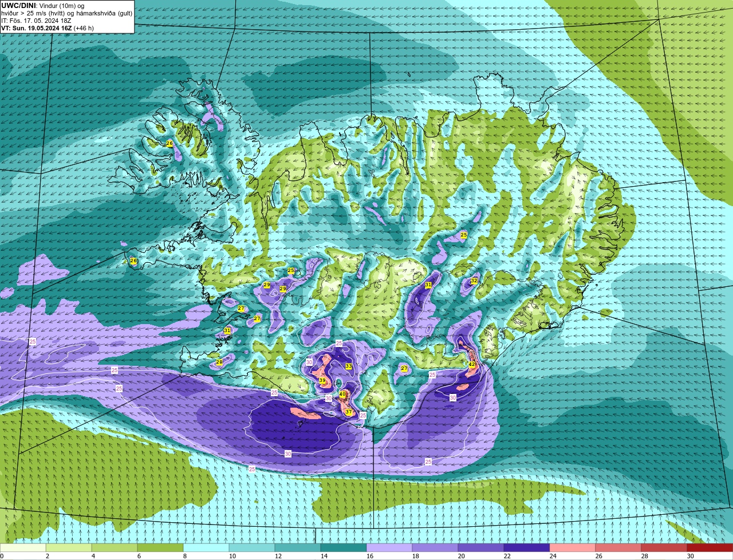Click the legend scale tick number 2
Image resolution: width=733 pixels, height=560 pixels.
[x=47, y=556]
